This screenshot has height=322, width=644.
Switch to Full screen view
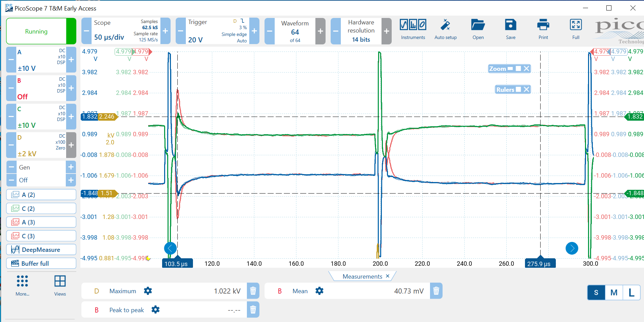pyautogui.click(x=575, y=25)
